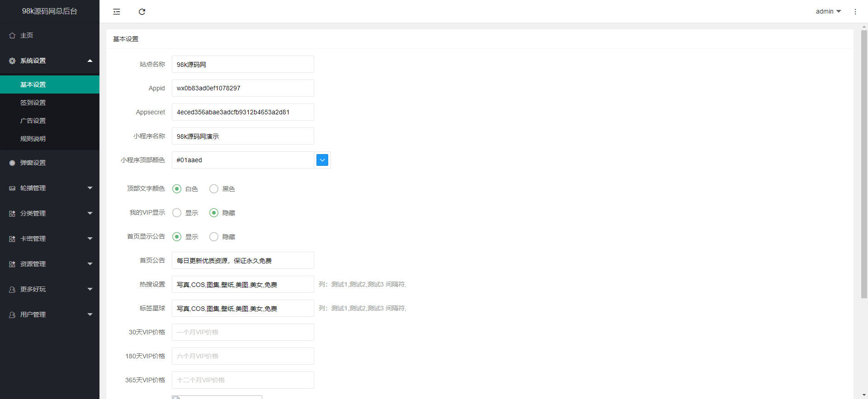The width and height of the screenshot is (868, 399).
Task: Click the scrollbar down arrow
Action: coord(864,395)
